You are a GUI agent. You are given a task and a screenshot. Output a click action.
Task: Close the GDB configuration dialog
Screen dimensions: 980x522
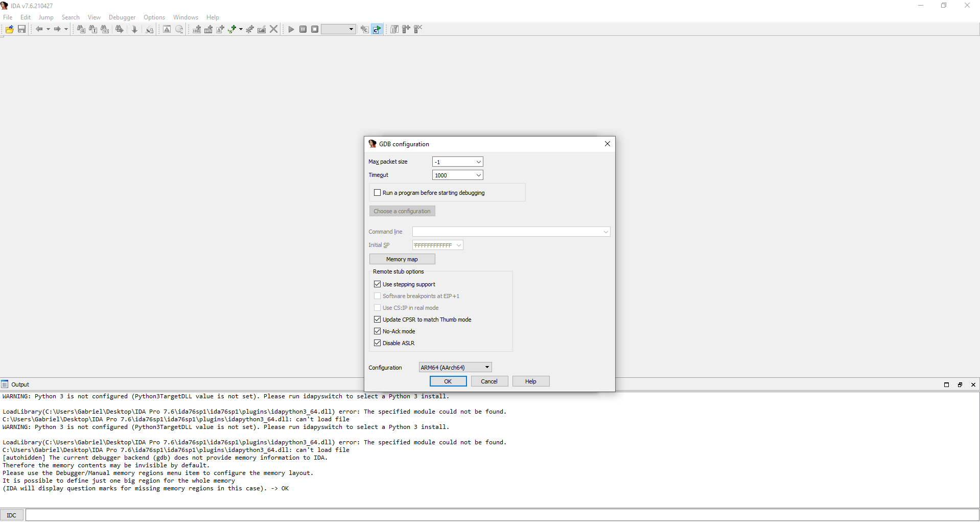(608, 144)
